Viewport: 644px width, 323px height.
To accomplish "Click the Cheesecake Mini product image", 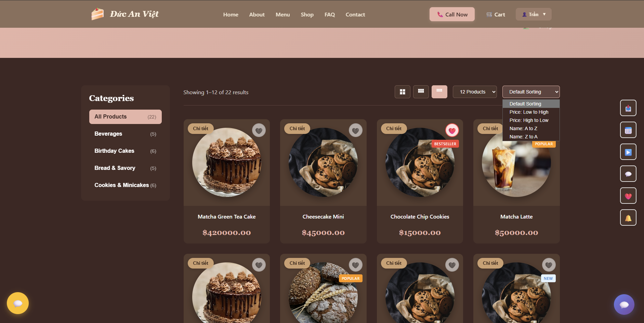I will click(x=323, y=162).
